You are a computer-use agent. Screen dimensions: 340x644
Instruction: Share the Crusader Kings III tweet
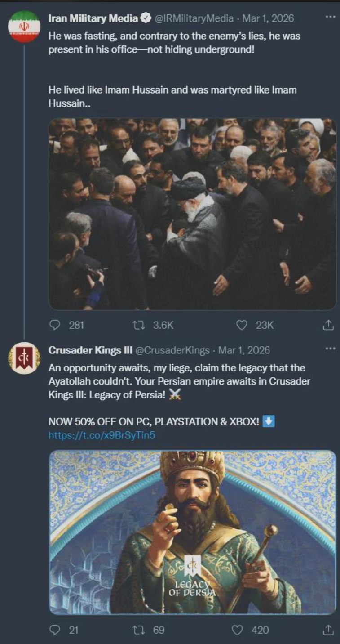pos(329,630)
